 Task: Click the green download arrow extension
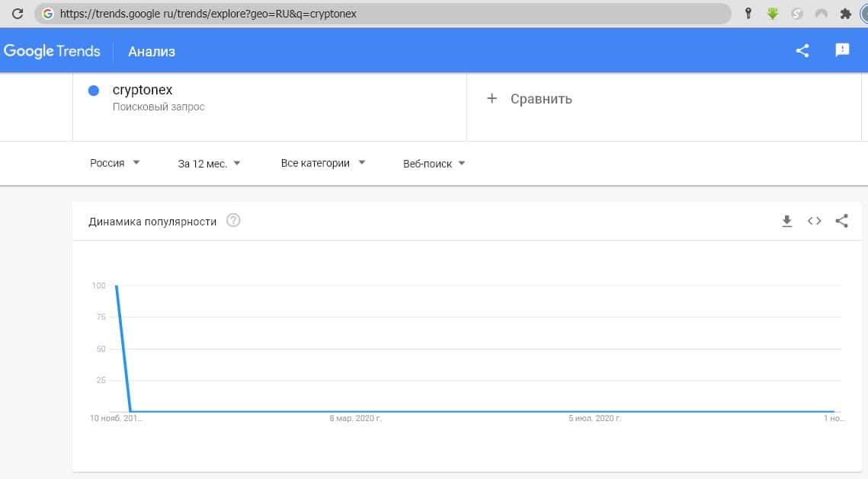click(x=772, y=14)
